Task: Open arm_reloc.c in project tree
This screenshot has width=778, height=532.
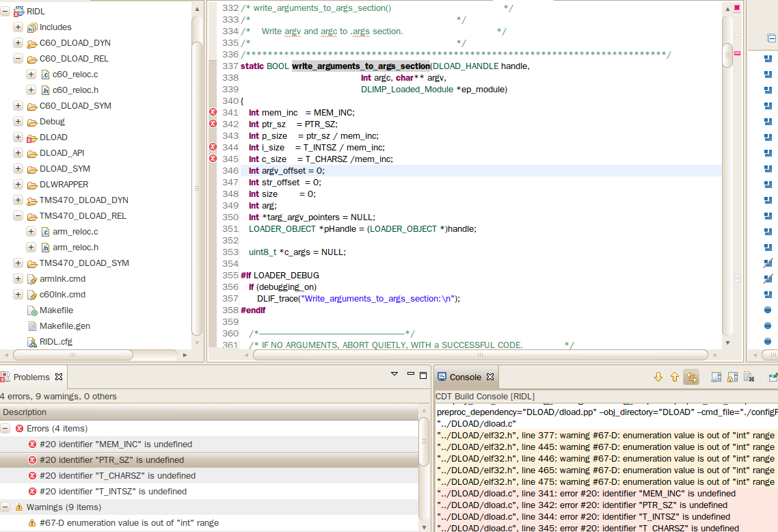Action: pos(75,232)
